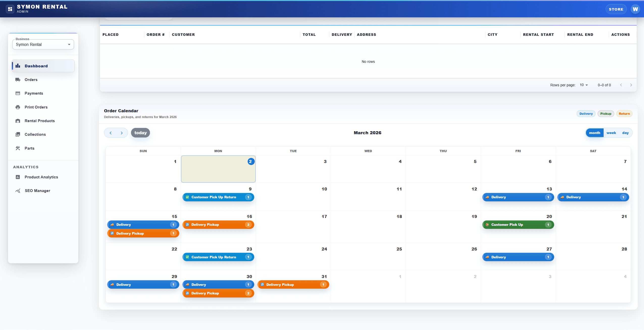Open the STORE link in the header

point(616,9)
